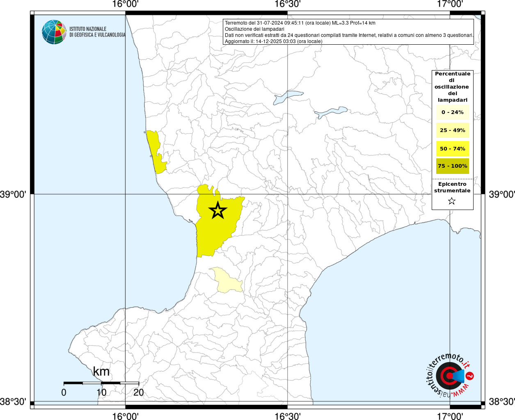Click the 'Aggiornato il: 14-12-2025' line

click(274, 41)
